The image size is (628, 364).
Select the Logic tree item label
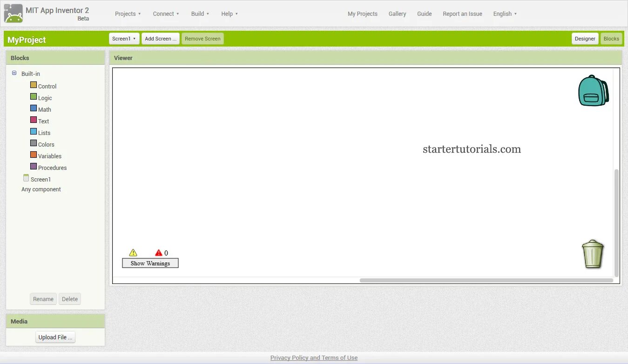click(45, 98)
